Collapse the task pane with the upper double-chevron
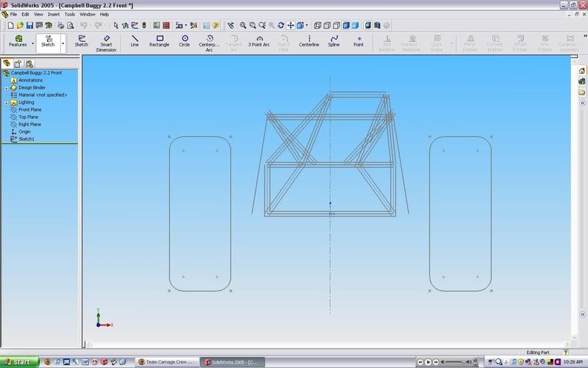 coord(582,103)
